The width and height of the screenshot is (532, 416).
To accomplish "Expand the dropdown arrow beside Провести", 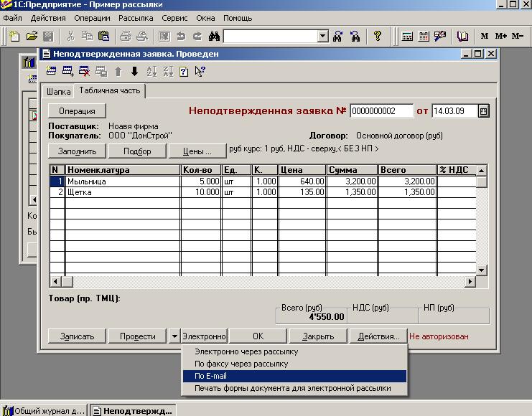I will (x=174, y=336).
